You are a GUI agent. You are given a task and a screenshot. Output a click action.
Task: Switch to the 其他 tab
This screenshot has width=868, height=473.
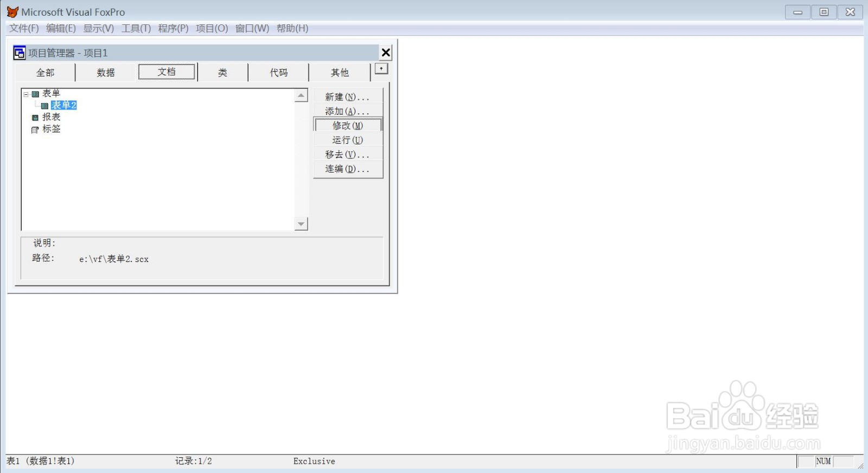click(340, 73)
